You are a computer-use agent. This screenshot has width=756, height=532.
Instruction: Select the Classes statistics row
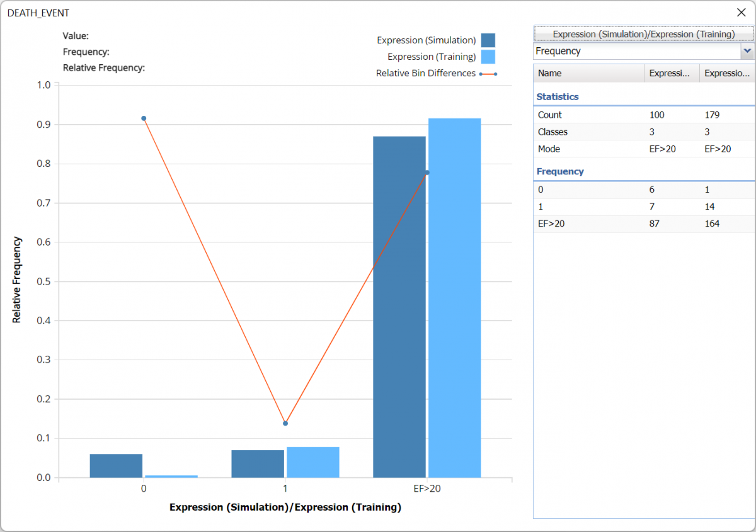[643, 132]
